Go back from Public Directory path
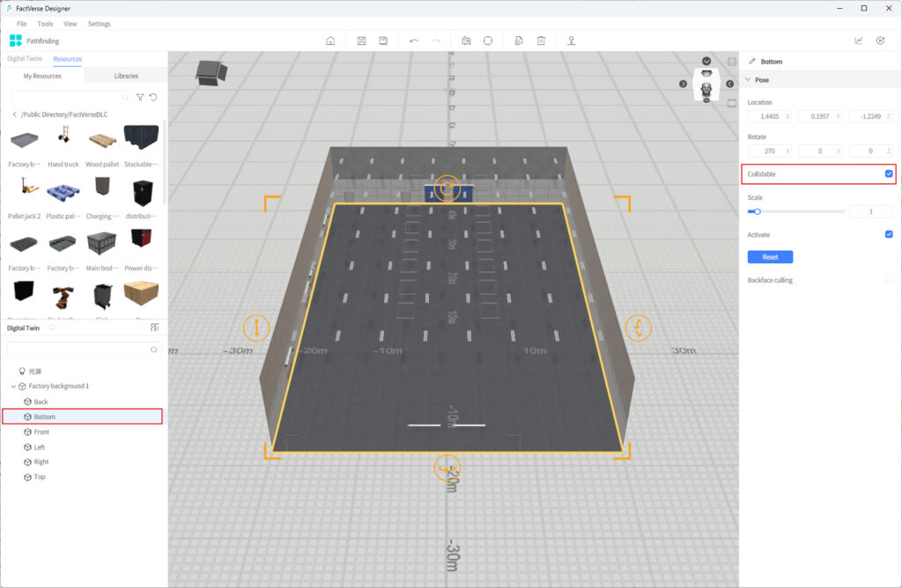 14,114
